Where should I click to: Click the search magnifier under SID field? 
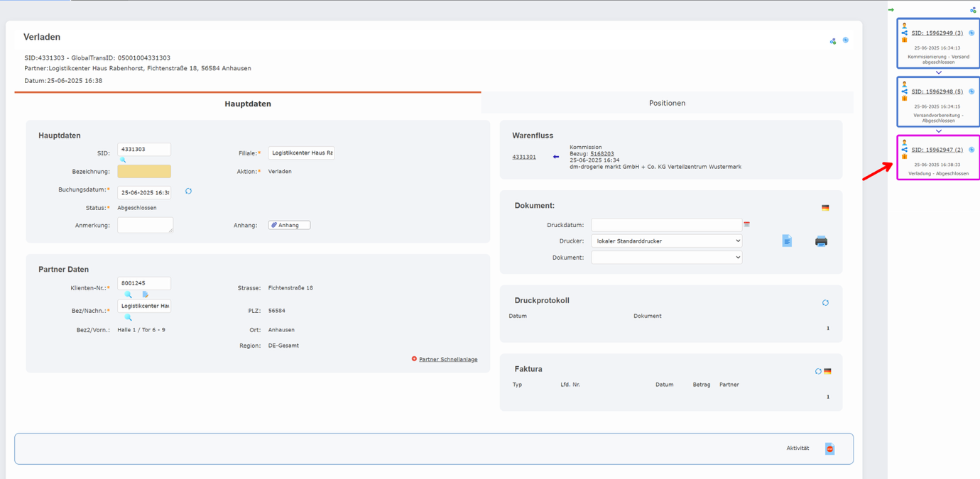(x=123, y=160)
